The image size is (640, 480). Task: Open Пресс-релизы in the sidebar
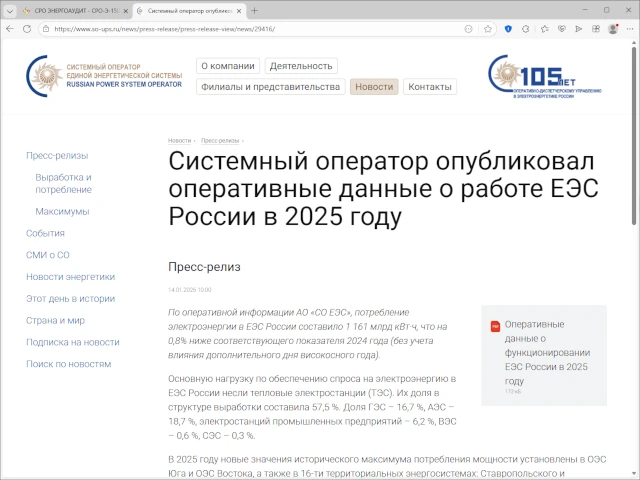pos(57,156)
